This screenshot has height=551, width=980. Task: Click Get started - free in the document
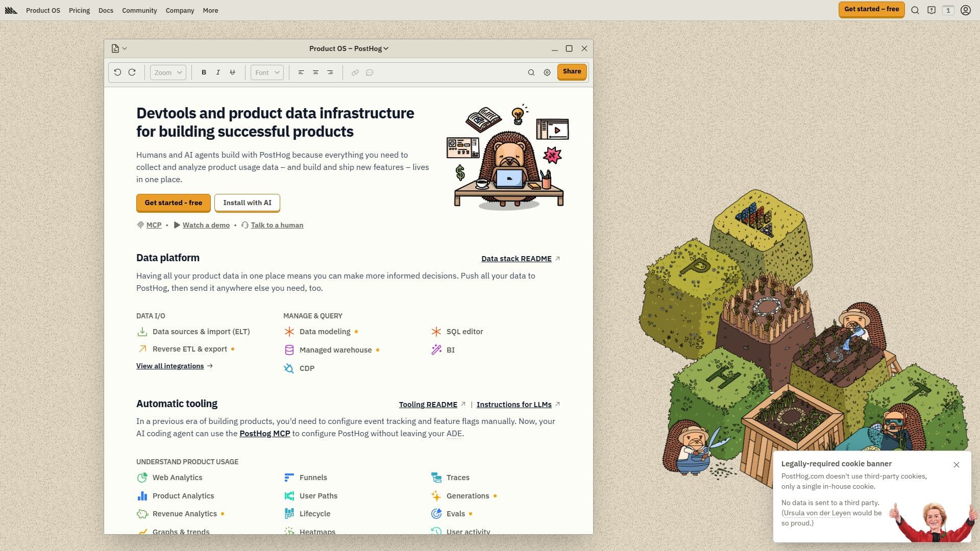tap(173, 203)
